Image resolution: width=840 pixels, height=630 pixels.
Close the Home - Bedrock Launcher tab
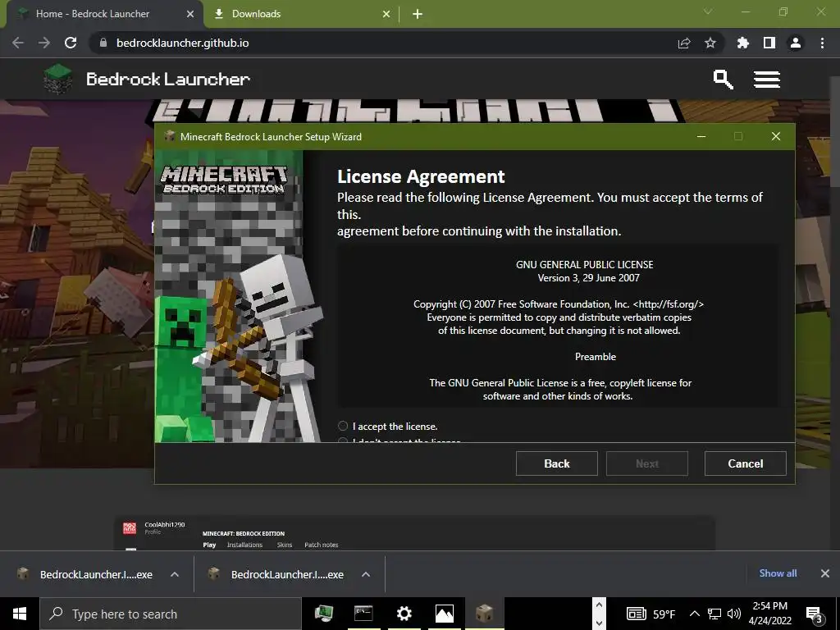(x=190, y=14)
